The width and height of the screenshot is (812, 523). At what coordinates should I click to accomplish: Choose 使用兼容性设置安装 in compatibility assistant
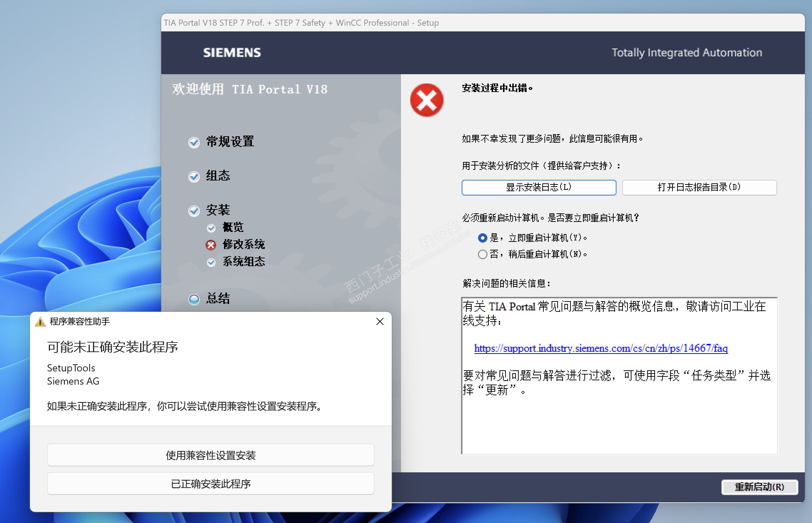click(210, 455)
